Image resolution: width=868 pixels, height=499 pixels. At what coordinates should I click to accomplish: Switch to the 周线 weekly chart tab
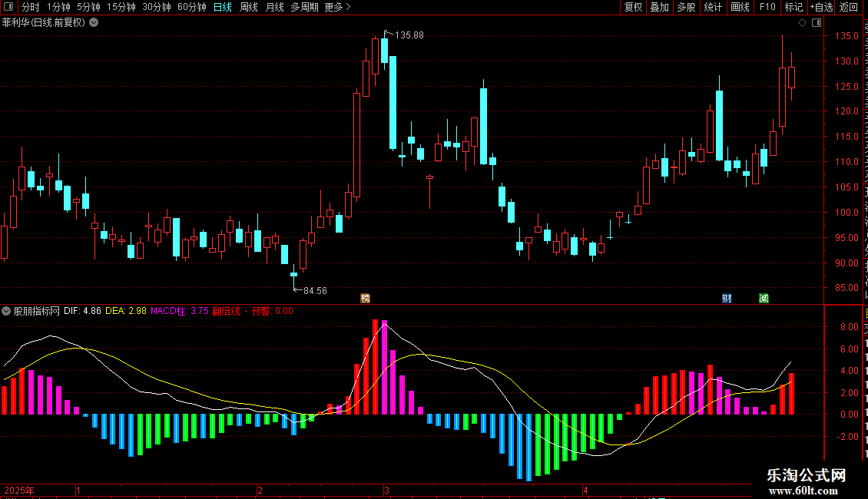click(x=249, y=7)
